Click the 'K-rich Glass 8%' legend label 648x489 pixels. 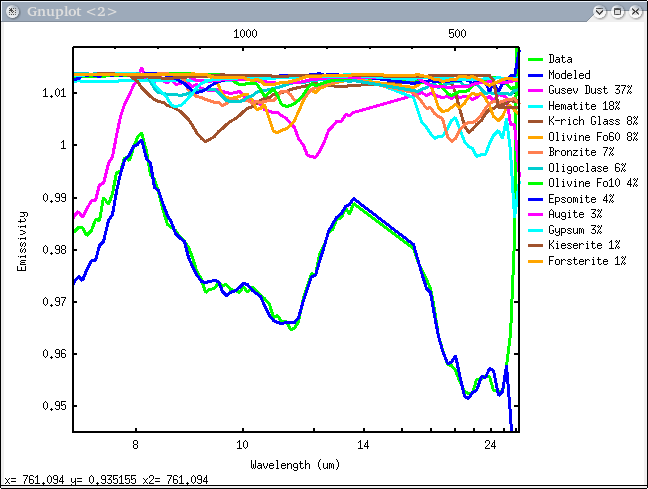tap(593, 121)
